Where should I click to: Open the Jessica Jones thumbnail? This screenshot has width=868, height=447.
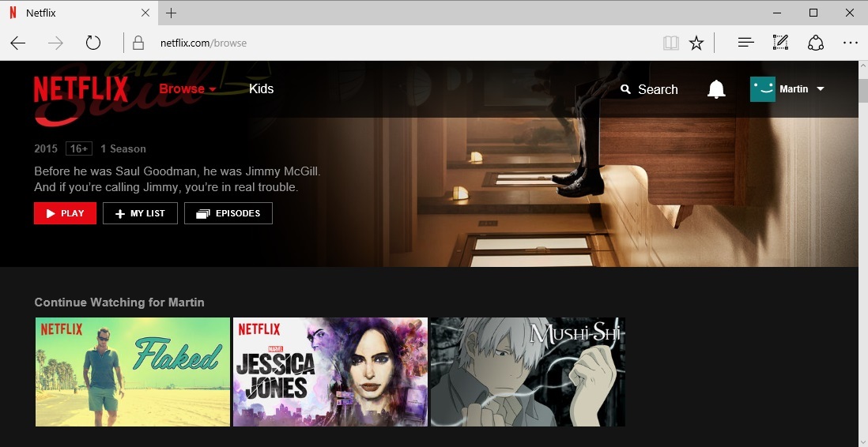pyautogui.click(x=330, y=372)
